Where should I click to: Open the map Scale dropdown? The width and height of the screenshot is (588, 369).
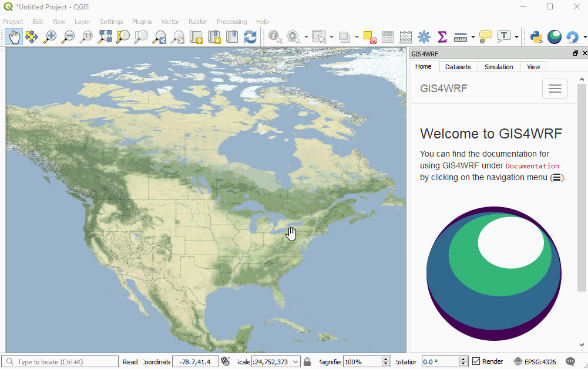point(295,362)
